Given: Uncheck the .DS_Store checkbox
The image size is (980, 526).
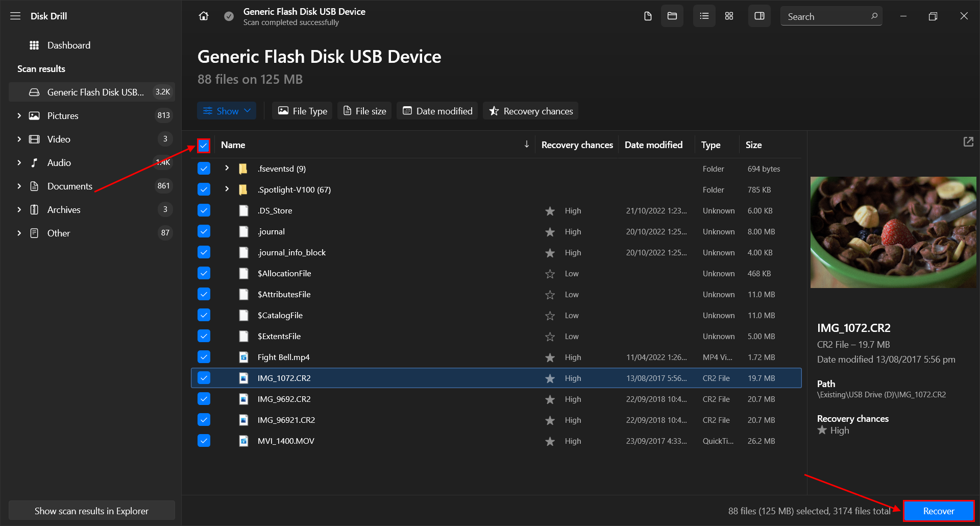Looking at the screenshot, I should click(204, 210).
